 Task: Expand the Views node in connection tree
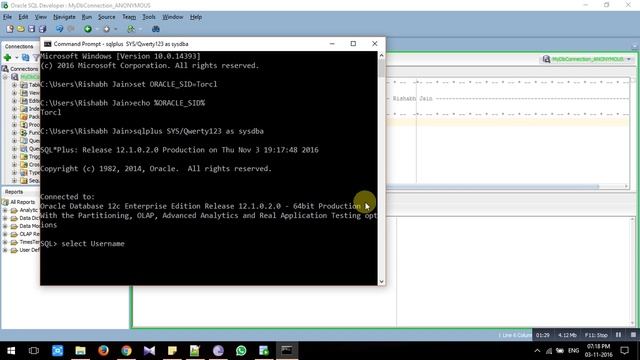coord(14,93)
